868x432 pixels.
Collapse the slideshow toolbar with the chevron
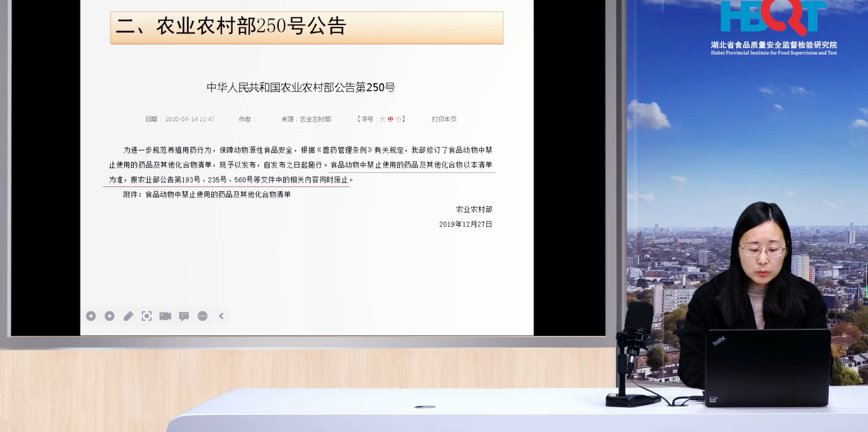click(221, 316)
